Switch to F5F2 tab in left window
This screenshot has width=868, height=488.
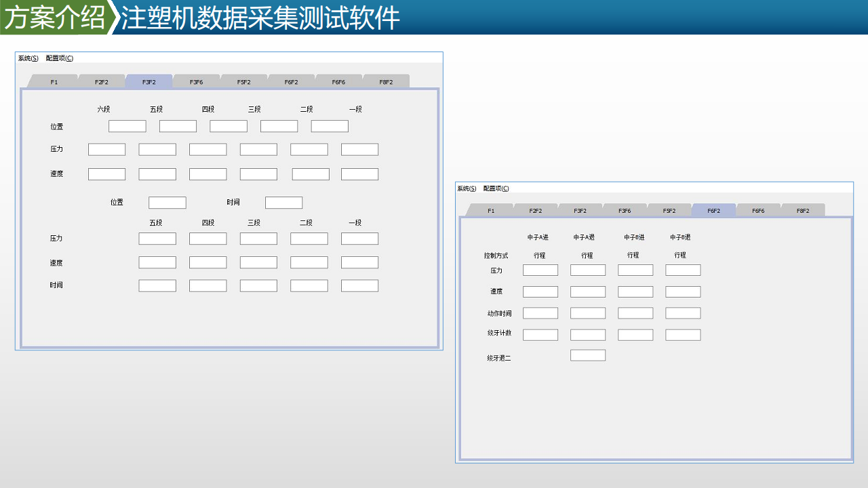point(244,81)
